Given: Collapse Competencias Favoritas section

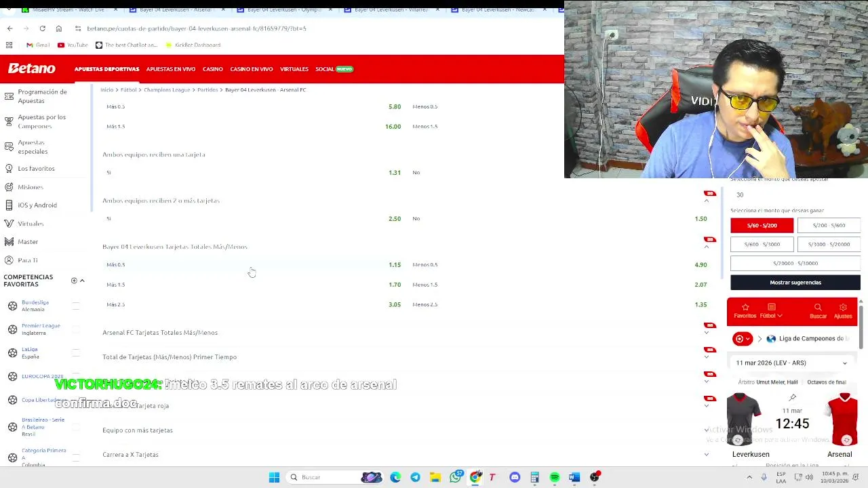Looking at the screenshot, I should coord(82,281).
